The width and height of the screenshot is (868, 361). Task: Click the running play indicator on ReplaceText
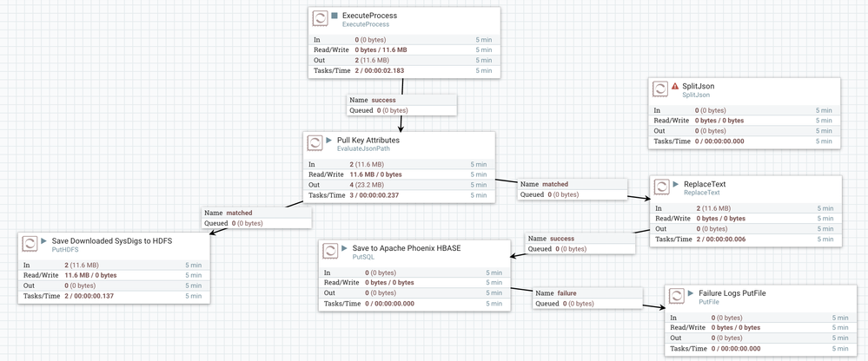676,184
